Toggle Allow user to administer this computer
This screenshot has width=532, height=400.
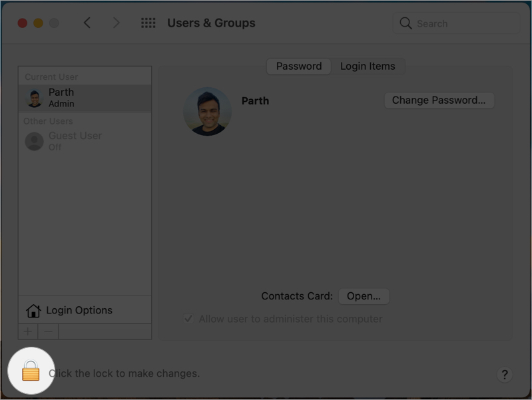tap(188, 319)
